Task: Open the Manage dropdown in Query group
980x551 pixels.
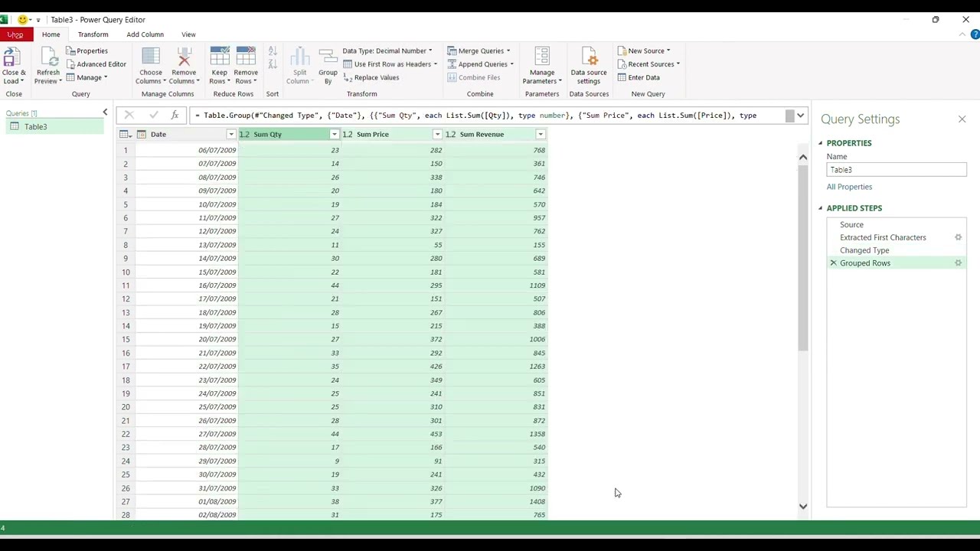Action: pos(87,77)
